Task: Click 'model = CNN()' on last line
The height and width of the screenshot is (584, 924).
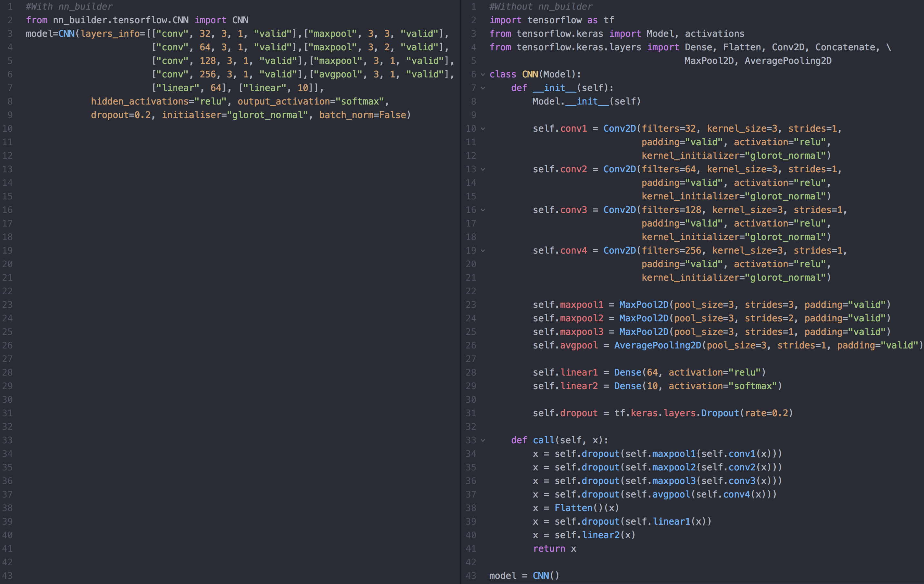Action: (x=524, y=576)
